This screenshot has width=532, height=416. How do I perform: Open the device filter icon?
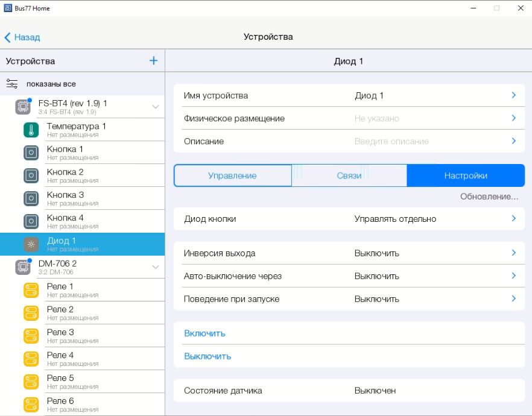[12, 84]
